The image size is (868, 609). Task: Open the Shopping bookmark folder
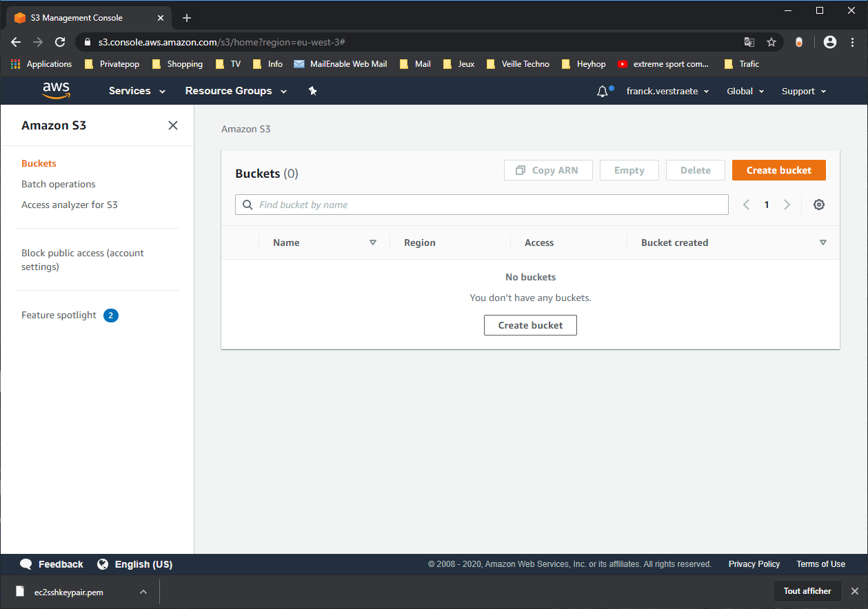[177, 64]
